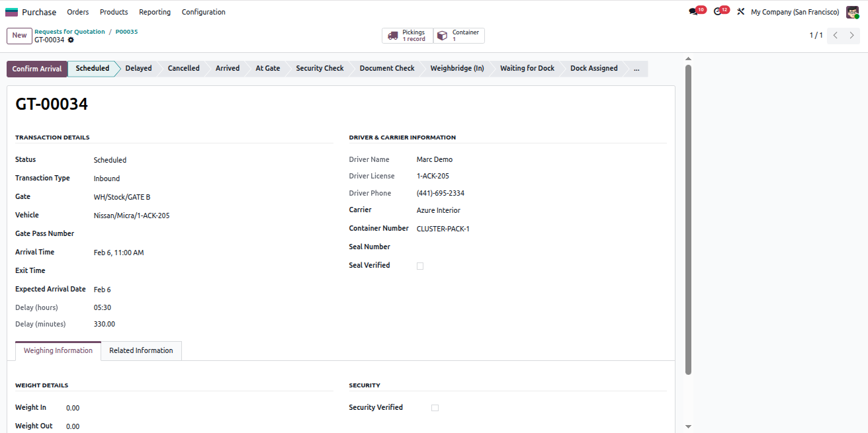
Task: Set status to Scheduled
Action: [93, 69]
